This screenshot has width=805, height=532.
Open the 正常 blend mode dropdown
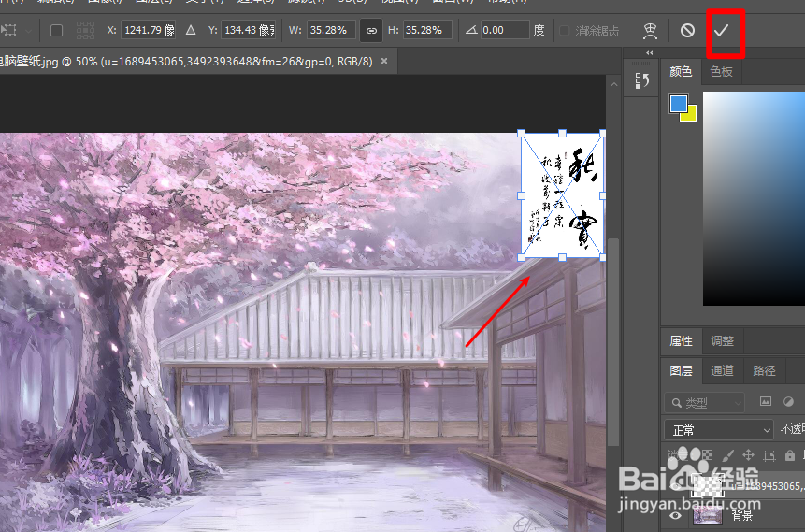click(x=718, y=430)
